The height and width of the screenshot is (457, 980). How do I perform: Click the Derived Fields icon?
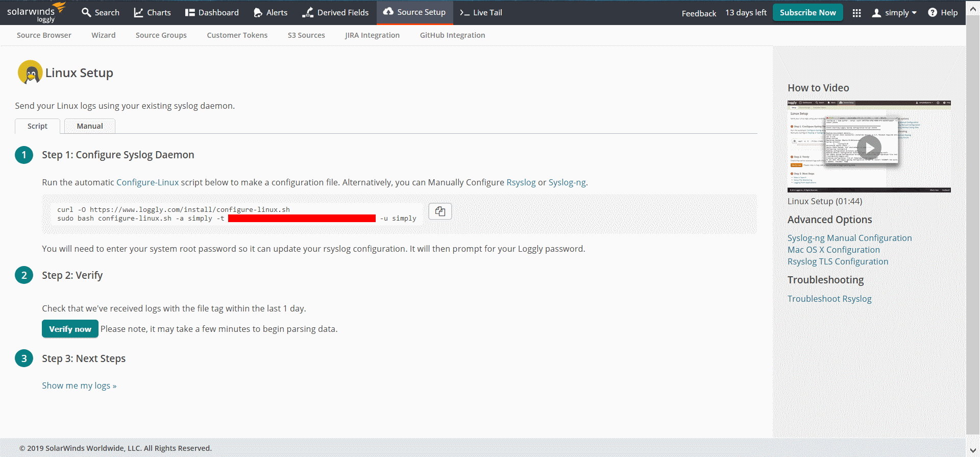coord(308,12)
